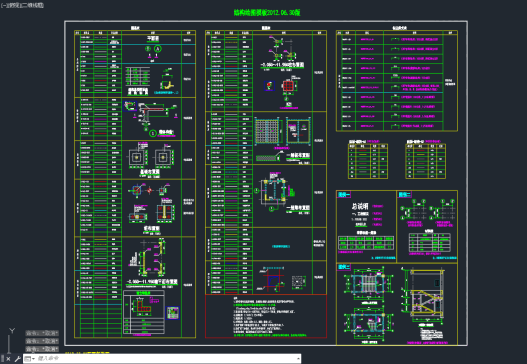
Task: Select the 总说明 heading text
Action: pos(360,206)
